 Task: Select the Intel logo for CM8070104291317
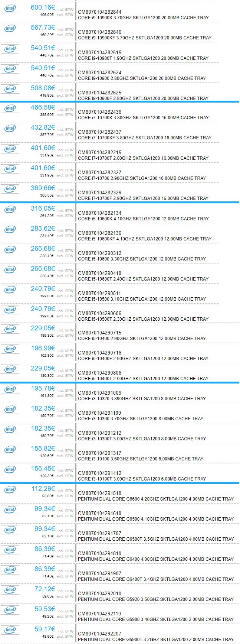tap(10, 449)
